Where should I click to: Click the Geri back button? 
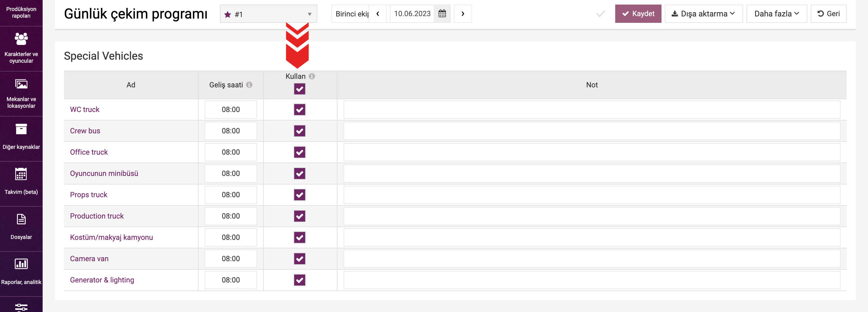click(828, 14)
